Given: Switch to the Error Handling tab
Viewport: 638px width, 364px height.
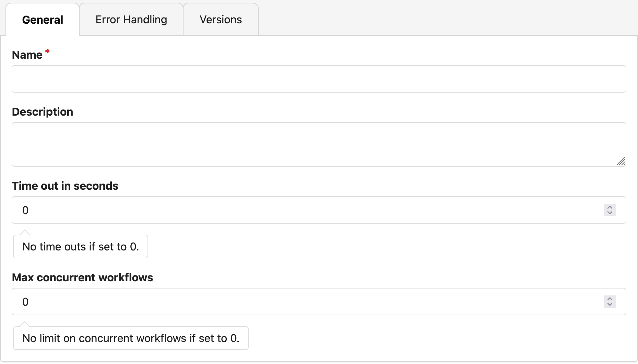Looking at the screenshot, I should [131, 20].
